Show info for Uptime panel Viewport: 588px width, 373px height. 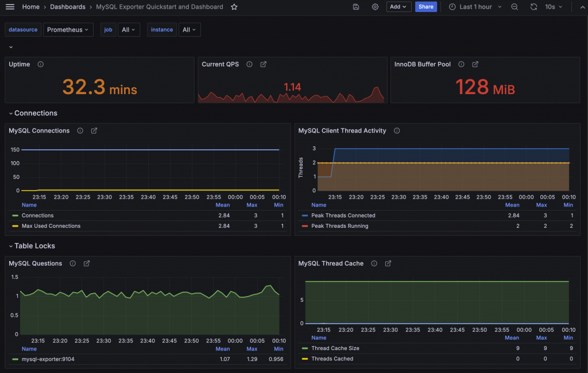(41, 64)
